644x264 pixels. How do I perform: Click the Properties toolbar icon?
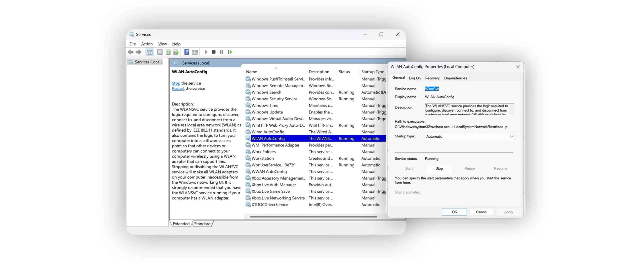pos(160,52)
